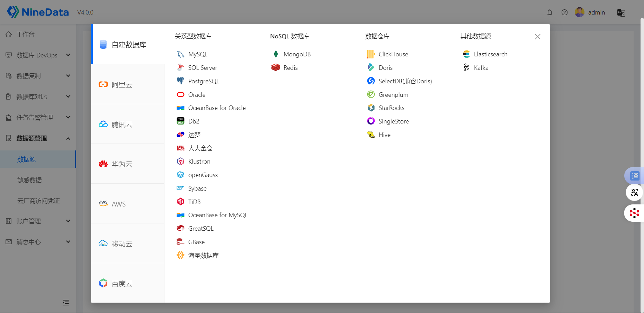Image resolution: width=644 pixels, height=313 pixels.
Task: Switch to the 华为云 tab
Action: coord(128,164)
